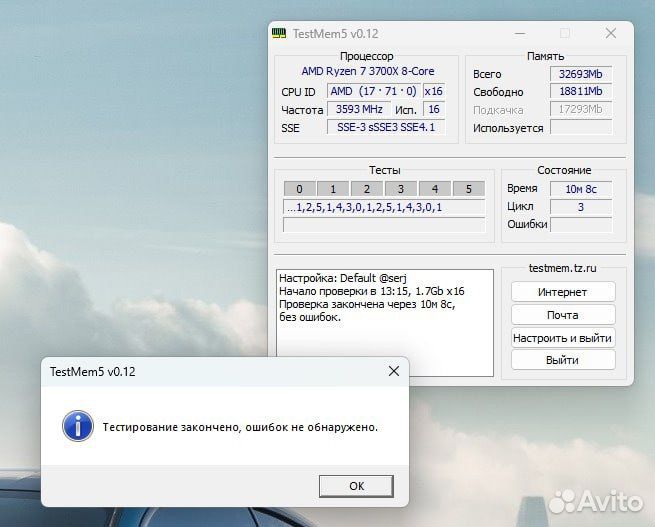This screenshot has height=527, width=655.
Task: Confirm the dialog with OK
Action: pos(356,486)
